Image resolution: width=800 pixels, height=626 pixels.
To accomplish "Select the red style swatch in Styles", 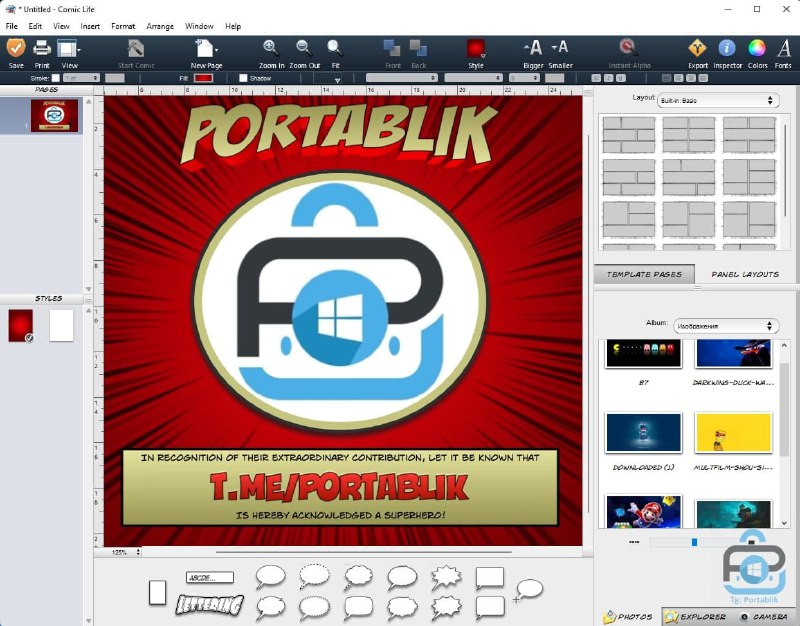I will point(20,325).
